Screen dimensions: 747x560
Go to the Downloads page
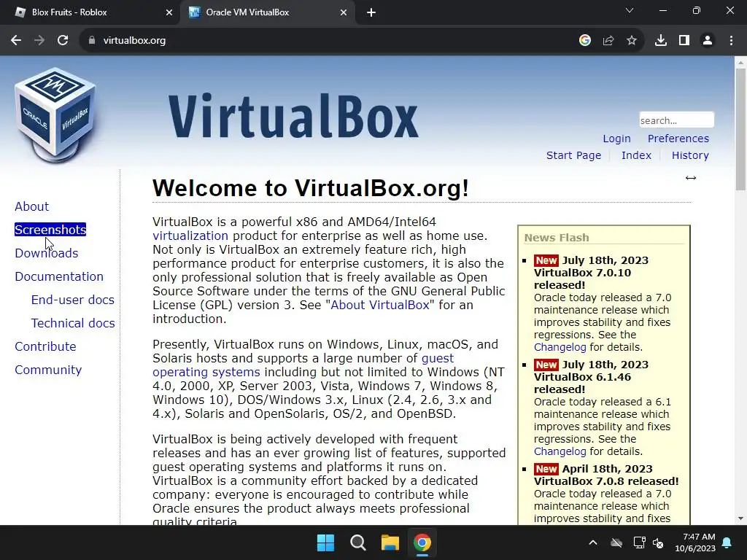(46, 253)
